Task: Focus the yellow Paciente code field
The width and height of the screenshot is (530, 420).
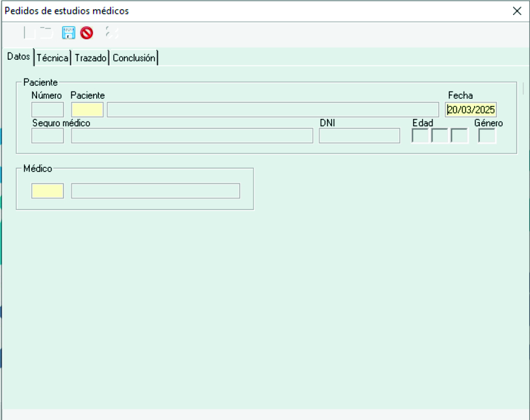Action: [x=87, y=109]
